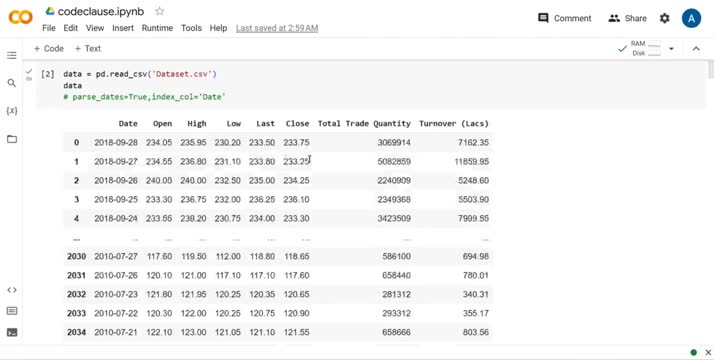Viewport: 714px width, 360px height.
Task: Star the codeclause.ipynb notebook
Action: (x=159, y=11)
